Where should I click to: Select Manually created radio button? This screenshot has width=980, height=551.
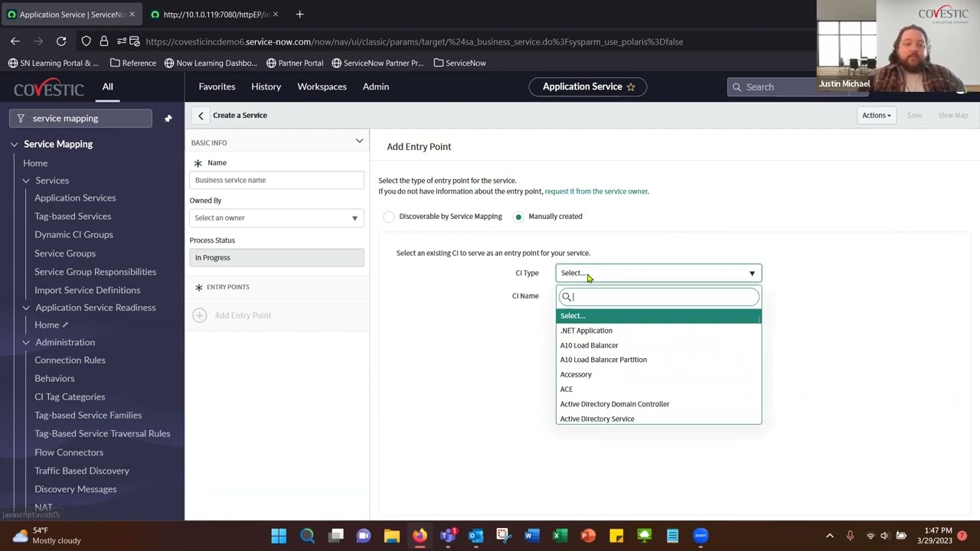[518, 217]
